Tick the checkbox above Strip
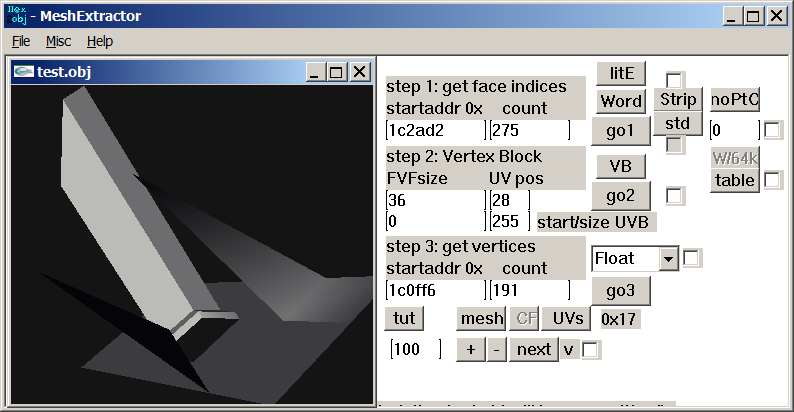The width and height of the screenshot is (794, 412). tap(674, 80)
